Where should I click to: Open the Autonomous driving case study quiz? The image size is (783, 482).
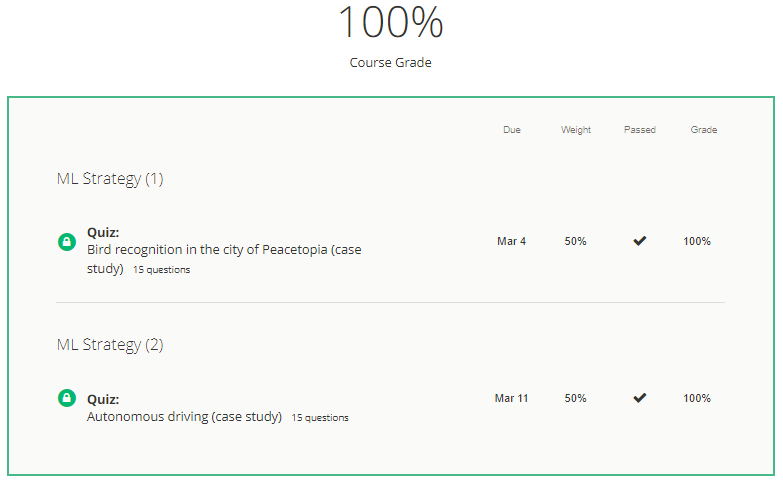pyautogui.click(x=184, y=417)
